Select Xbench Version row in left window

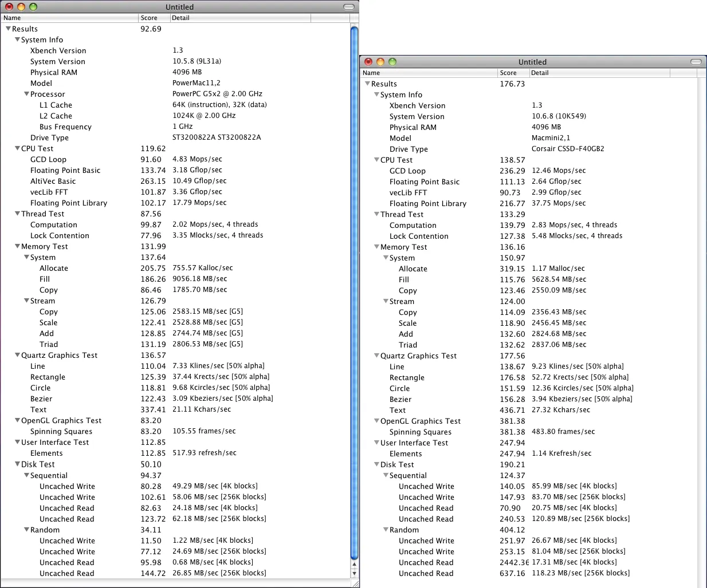175,50
